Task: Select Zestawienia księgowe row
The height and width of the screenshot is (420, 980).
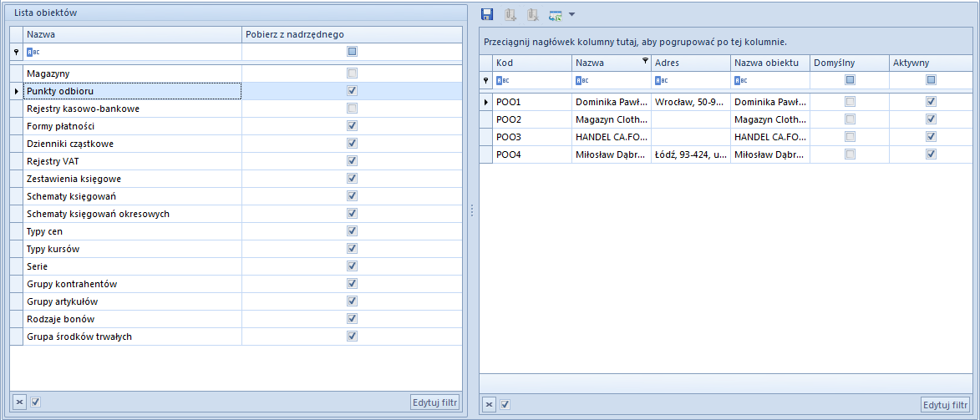Action: (236, 179)
